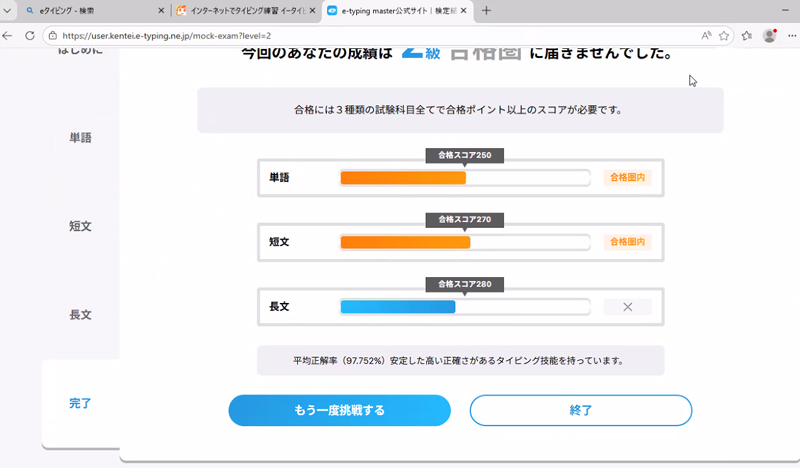800x468 pixels.
Task: Click the address bar URL field
Action: click(x=350, y=34)
